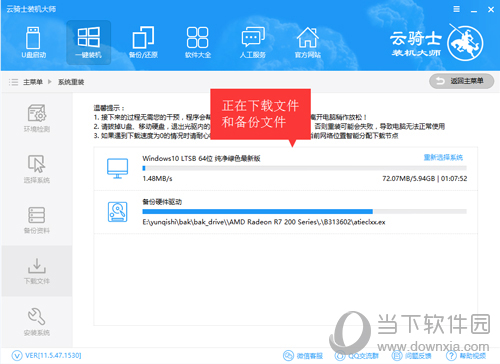Open the hamburger menu in title bar
Viewport: 500px width, 364px height.
456,9
